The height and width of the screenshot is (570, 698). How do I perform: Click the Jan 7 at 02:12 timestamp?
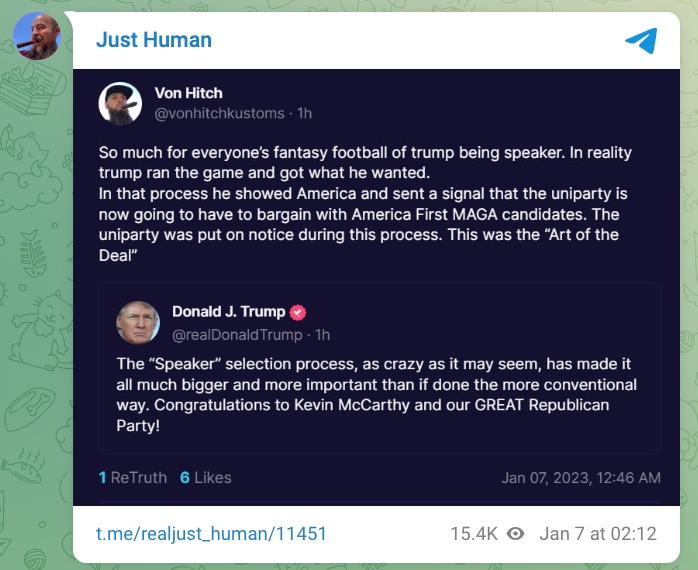point(597,534)
